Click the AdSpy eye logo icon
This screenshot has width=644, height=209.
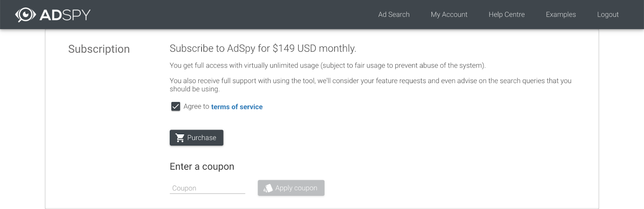click(25, 15)
